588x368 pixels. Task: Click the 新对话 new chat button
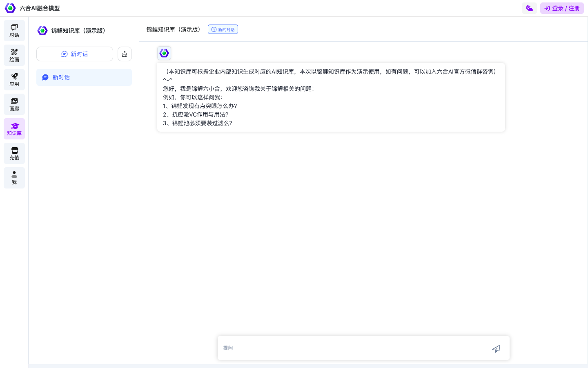75,54
